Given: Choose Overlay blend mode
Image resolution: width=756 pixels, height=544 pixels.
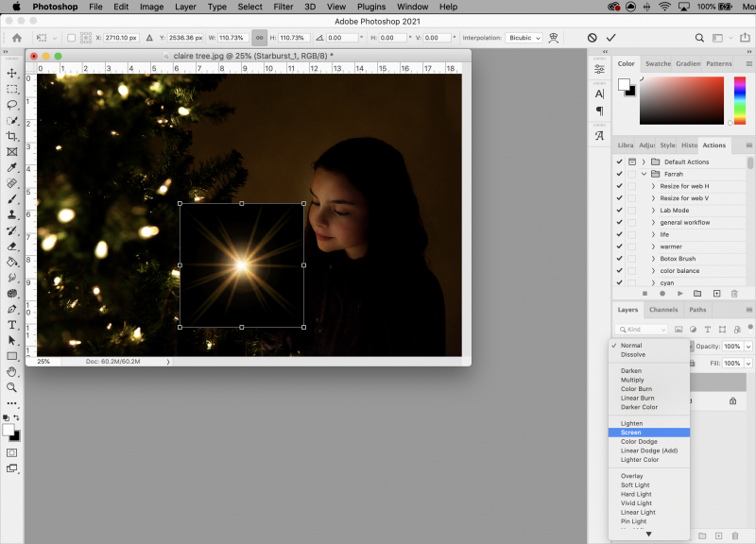Looking at the screenshot, I should [x=649, y=476].
